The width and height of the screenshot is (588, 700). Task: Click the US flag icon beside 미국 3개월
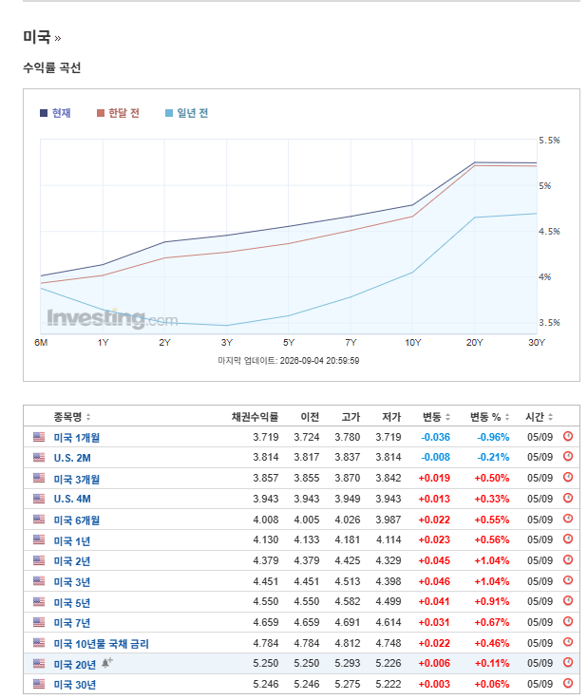[39, 478]
